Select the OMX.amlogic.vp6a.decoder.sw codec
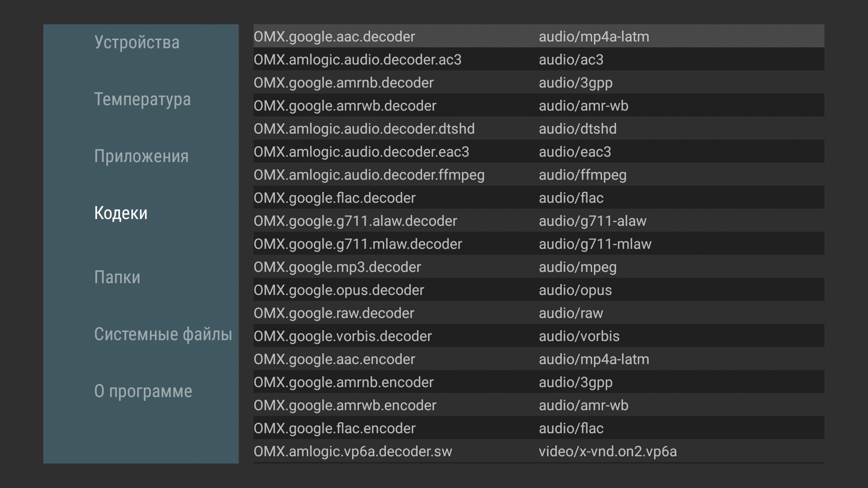Image resolution: width=868 pixels, height=488 pixels. tap(538, 451)
